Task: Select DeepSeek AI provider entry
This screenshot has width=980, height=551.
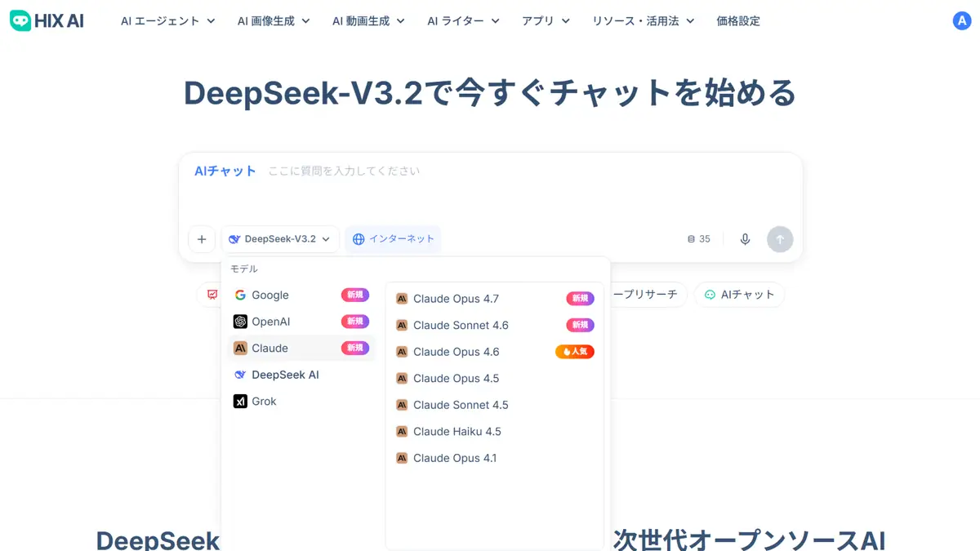Action: coord(301,375)
